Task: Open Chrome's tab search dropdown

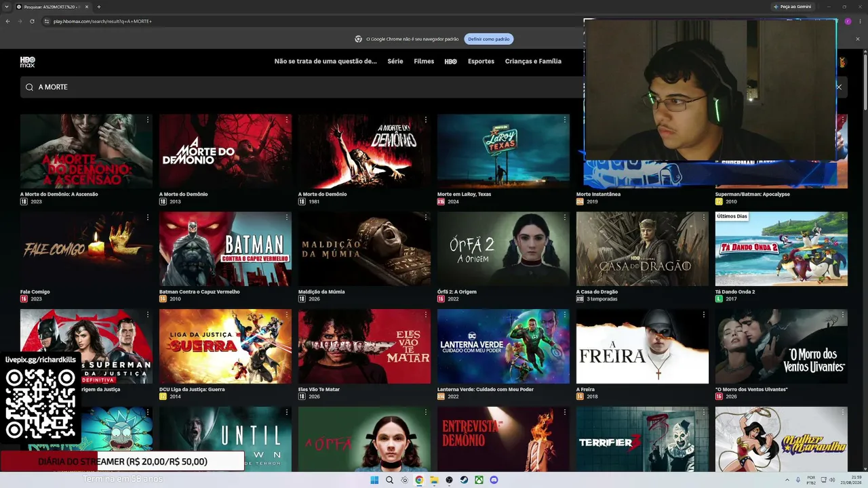Action: [x=6, y=7]
